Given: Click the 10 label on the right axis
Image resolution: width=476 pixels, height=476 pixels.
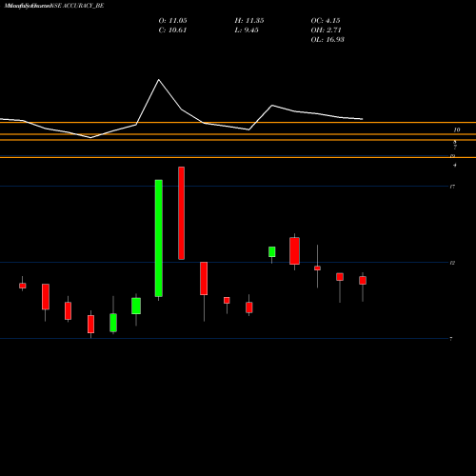Looking at the screenshot, I should click(x=457, y=129).
